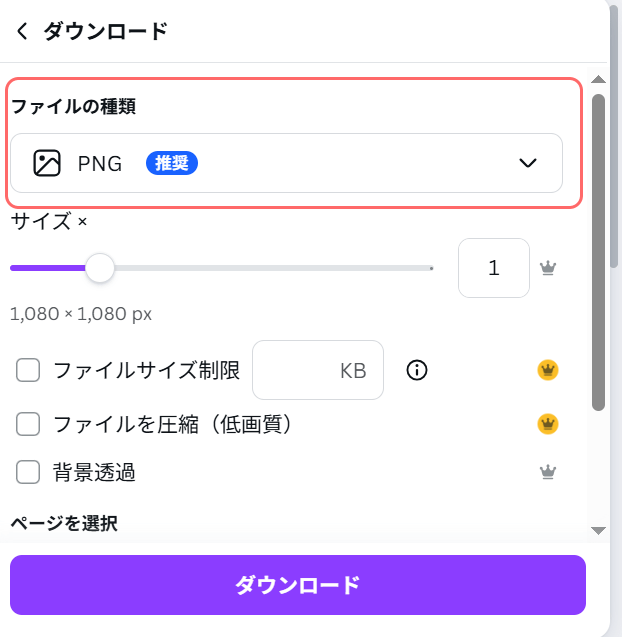Screen dimensions: 622x637
Task: Click the image file icon next to PNG
Action: coord(47,163)
